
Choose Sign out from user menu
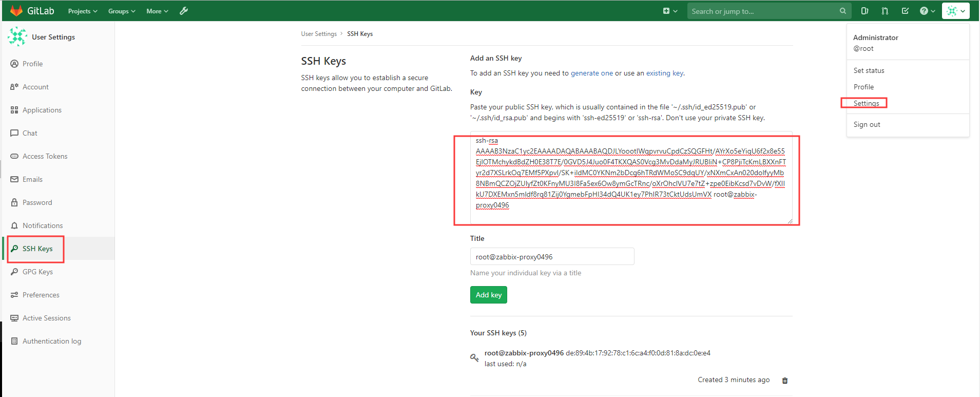[867, 124]
